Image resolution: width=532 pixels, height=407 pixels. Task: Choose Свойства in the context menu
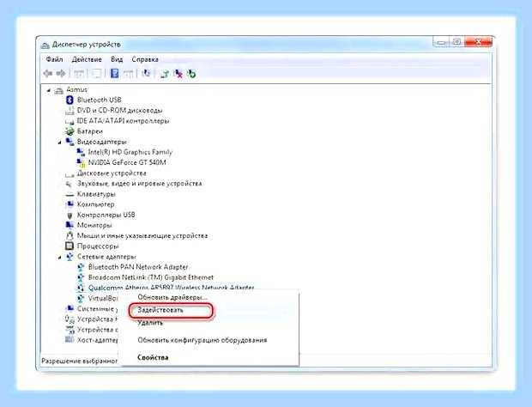[153, 357]
